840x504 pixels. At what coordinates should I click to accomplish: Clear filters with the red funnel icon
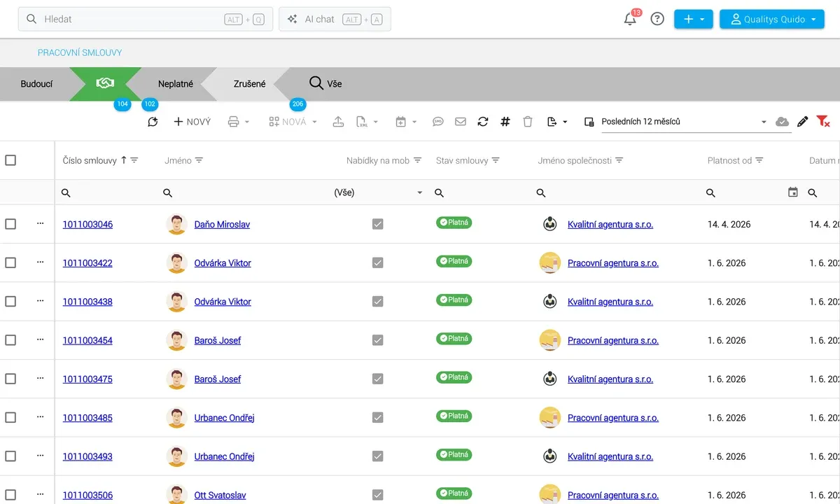point(823,122)
